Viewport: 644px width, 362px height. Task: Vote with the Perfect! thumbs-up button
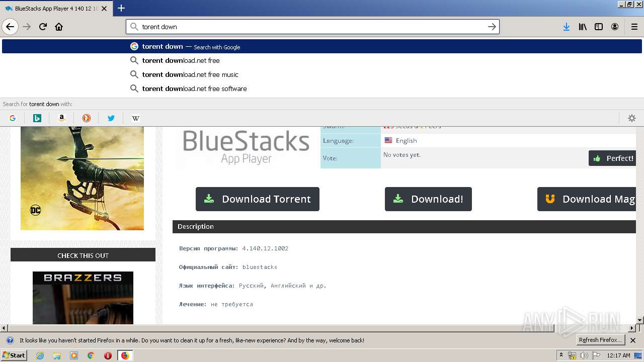[x=612, y=158]
